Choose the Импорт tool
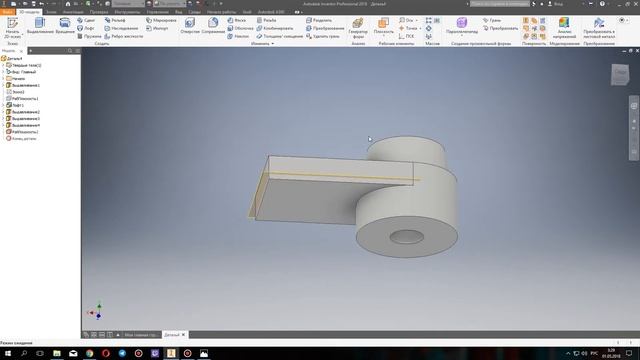Screen dimensions: 640x360 click(x=157, y=28)
